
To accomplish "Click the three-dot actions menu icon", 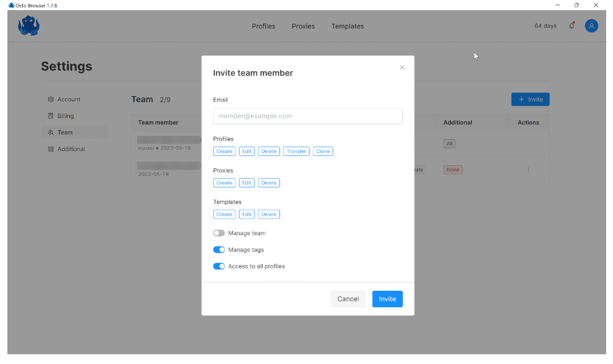I will coord(528,170).
